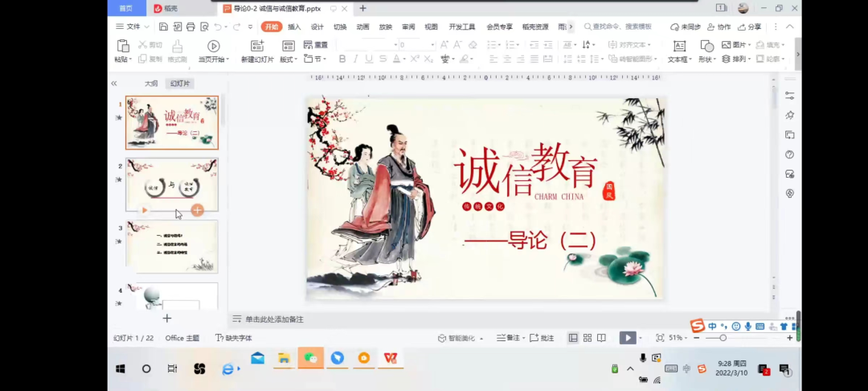The width and height of the screenshot is (868, 391).
Task: Open the 插入 Insert ribbon tab
Action: [294, 27]
